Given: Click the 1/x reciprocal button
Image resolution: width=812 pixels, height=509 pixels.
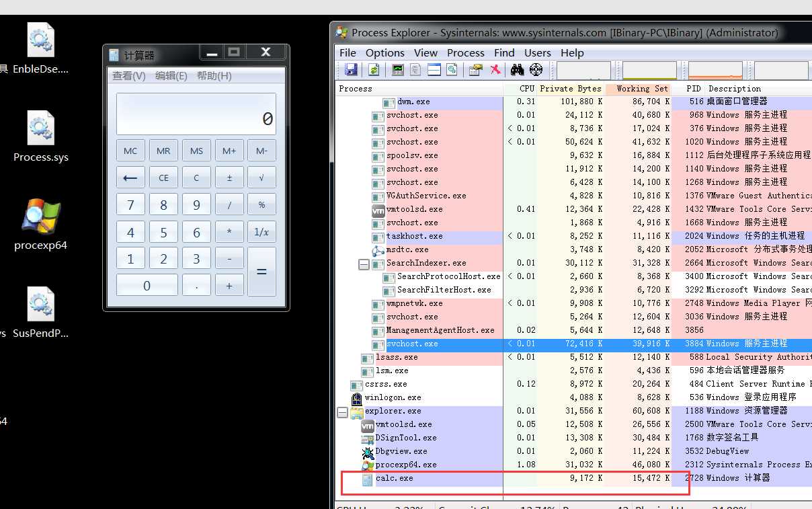Looking at the screenshot, I should pyautogui.click(x=261, y=231).
